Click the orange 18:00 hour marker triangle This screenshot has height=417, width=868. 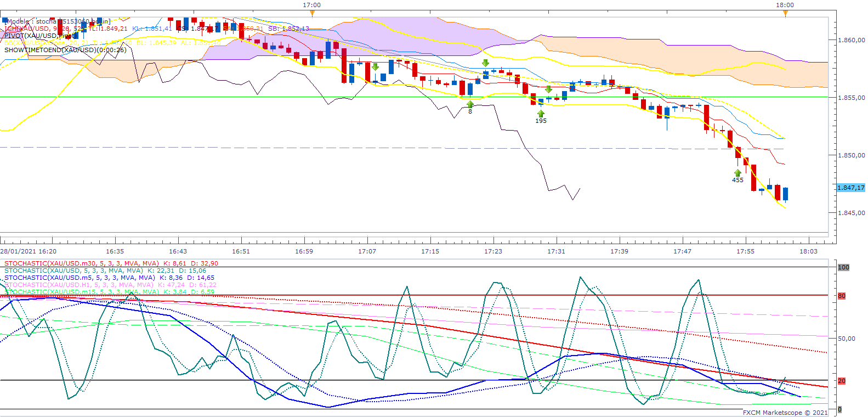(x=785, y=13)
